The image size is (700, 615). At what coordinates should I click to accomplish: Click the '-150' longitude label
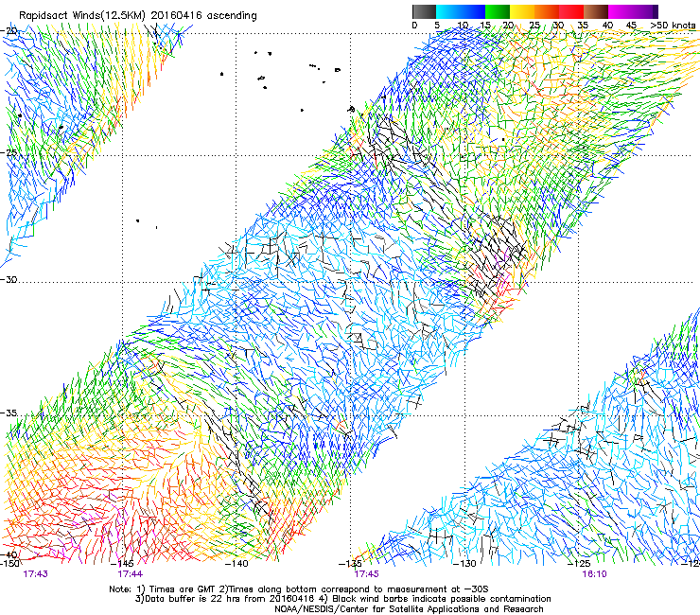9,564
